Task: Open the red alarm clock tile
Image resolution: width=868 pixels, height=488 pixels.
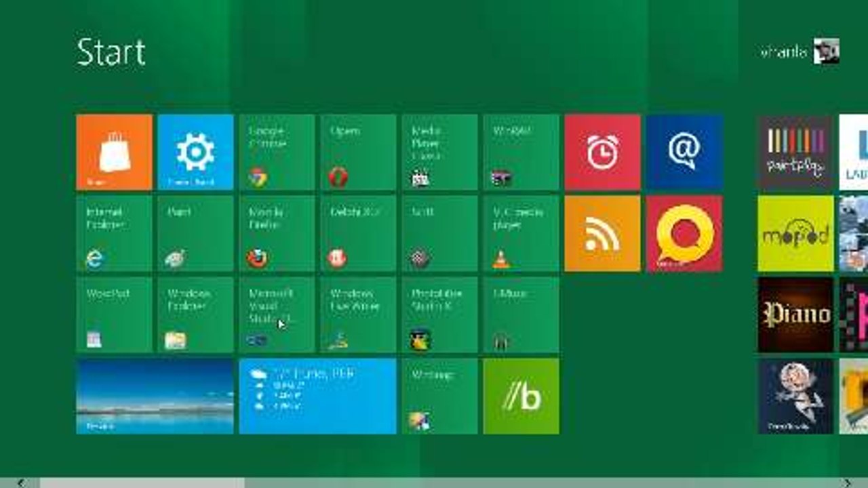Action: 602,152
